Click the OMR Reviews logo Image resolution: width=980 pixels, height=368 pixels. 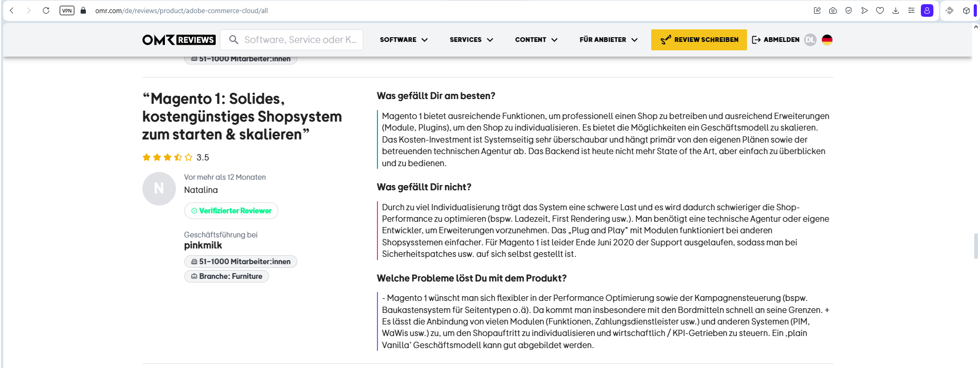pos(179,40)
